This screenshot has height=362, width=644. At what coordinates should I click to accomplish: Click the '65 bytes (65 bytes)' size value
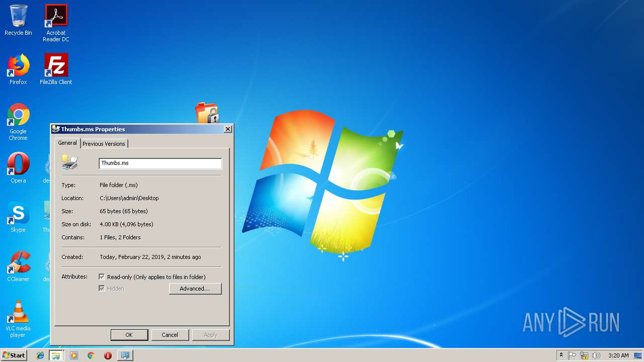point(124,211)
